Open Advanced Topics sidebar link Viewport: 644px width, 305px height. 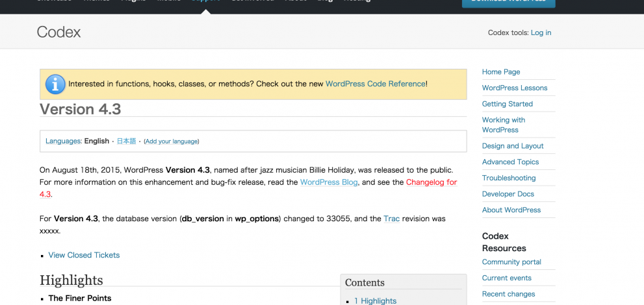point(511,162)
